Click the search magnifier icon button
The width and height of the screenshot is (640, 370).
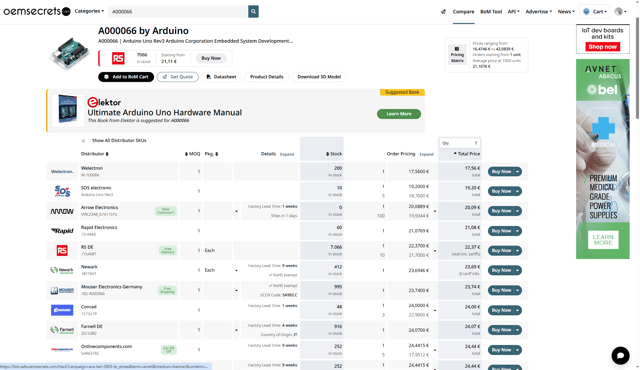253,11
